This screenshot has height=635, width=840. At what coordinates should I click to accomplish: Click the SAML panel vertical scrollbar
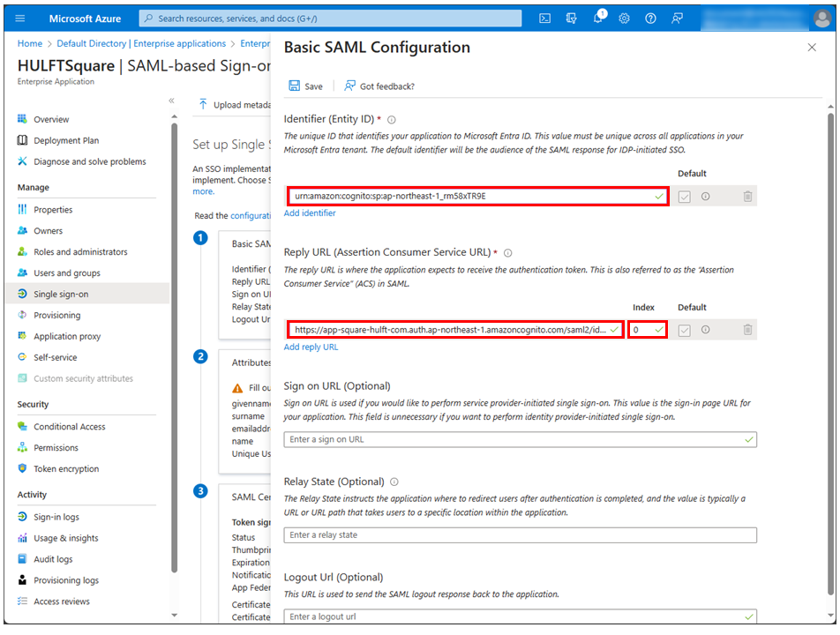coord(830,354)
